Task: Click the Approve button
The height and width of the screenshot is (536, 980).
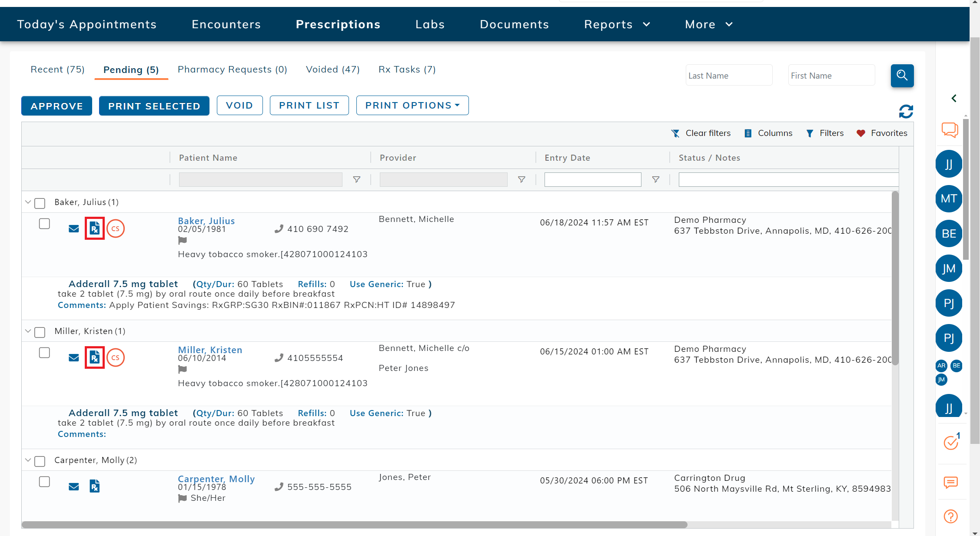Action: pos(56,106)
